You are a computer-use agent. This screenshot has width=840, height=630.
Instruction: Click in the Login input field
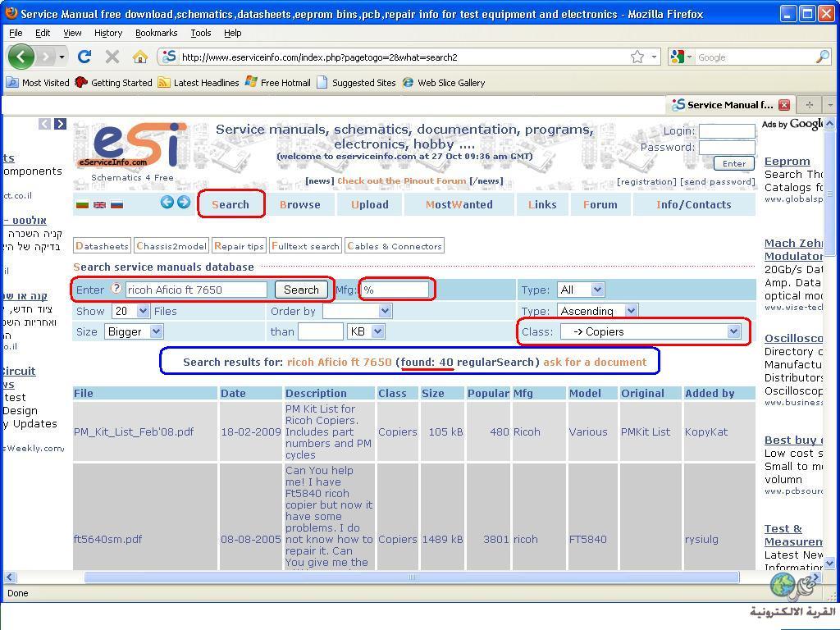727,131
